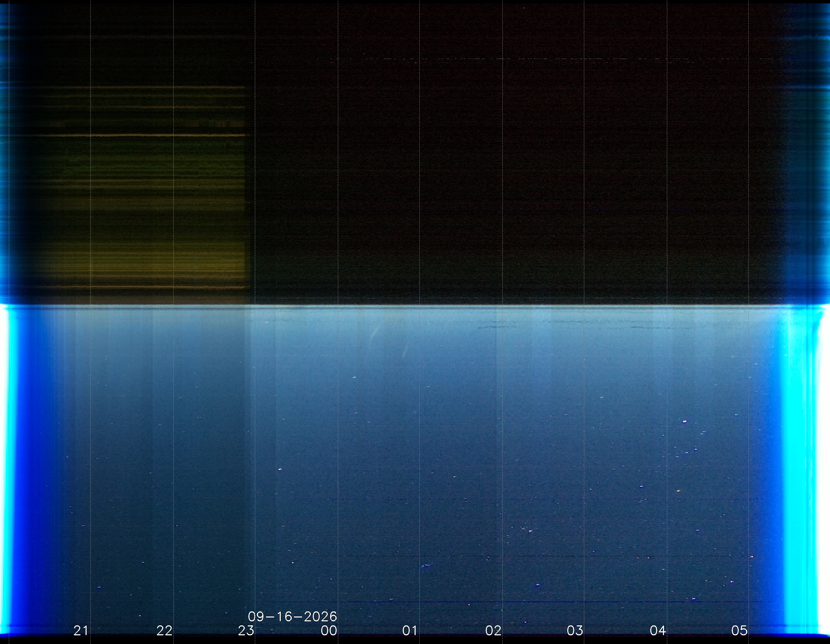Click the dotted grid line above 00
The height and width of the screenshot is (644, 830).
pos(338,304)
